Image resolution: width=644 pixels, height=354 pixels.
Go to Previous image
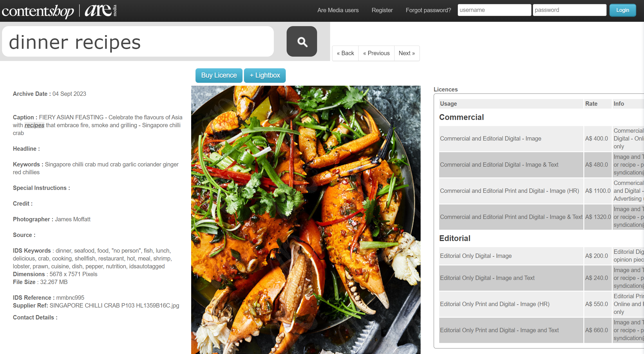click(376, 53)
